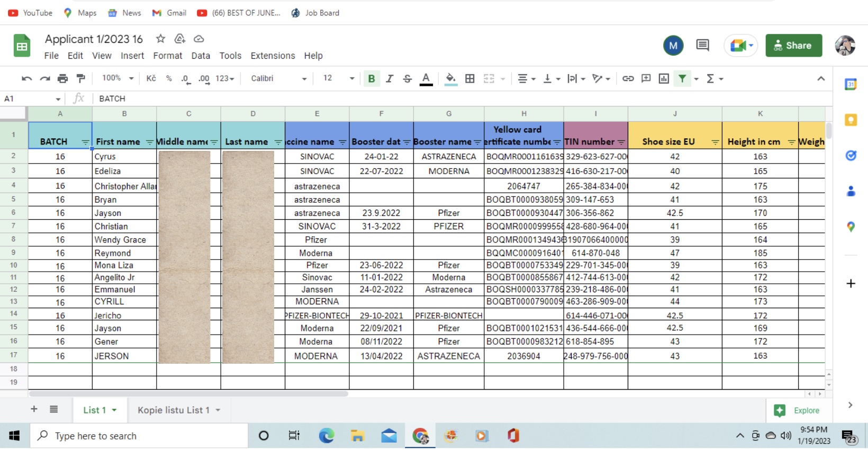The width and height of the screenshot is (868, 467).
Task: Open Google Tasks in side panel
Action: point(851,155)
